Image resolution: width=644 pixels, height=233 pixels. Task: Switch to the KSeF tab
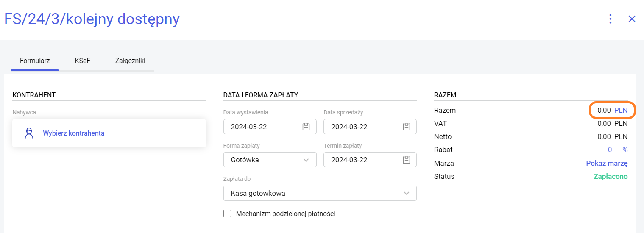[x=83, y=61]
